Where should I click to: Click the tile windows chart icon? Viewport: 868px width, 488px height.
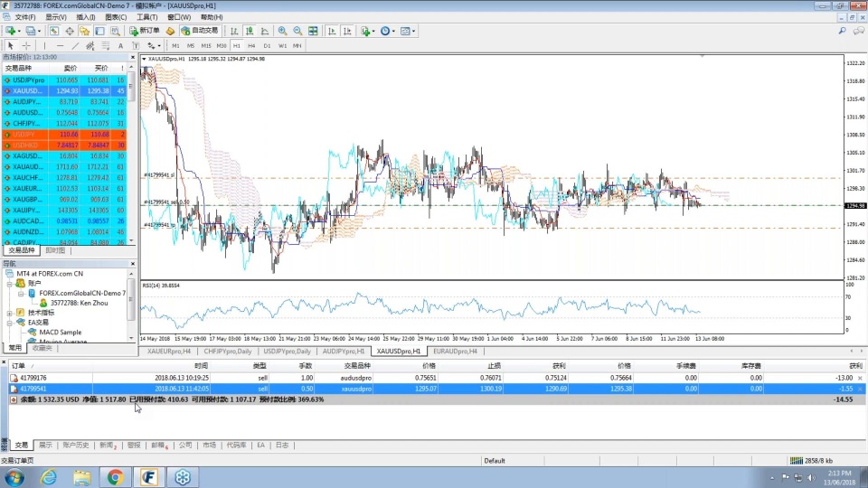coord(313,31)
